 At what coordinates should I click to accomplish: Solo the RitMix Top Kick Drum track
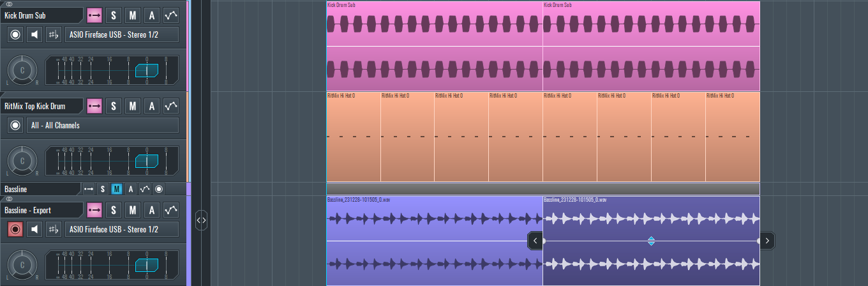(113, 106)
